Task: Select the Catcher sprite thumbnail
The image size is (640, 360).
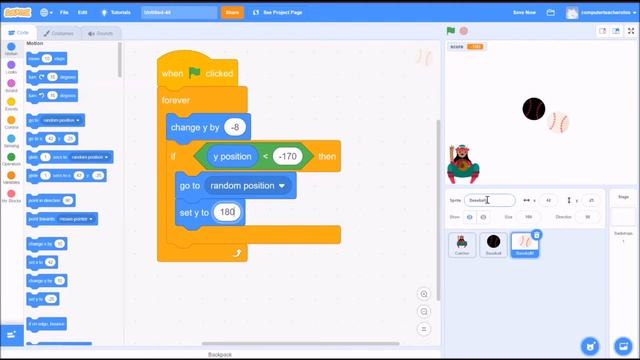Action: click(462, 244)
